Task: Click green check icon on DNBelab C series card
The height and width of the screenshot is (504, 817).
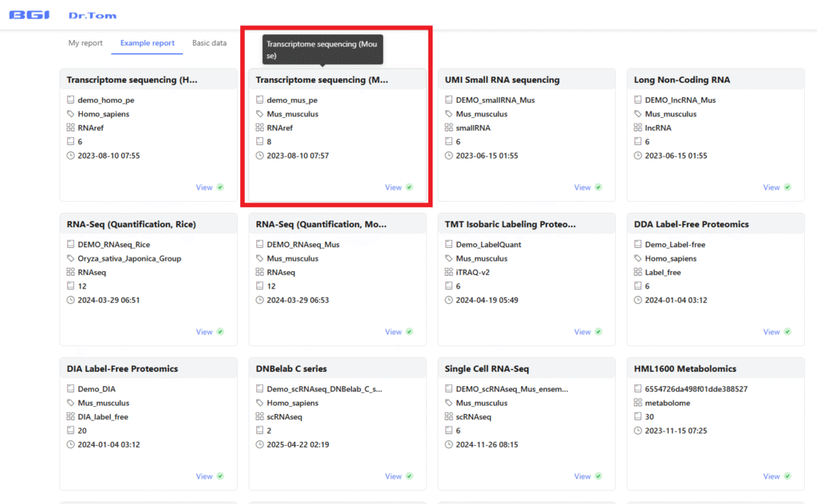Action: click(x=409, y=476)
